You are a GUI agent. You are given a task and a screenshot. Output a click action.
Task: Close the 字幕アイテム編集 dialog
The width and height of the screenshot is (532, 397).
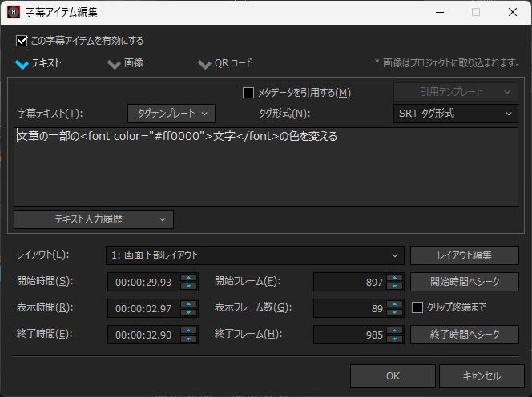pos(513,12)
